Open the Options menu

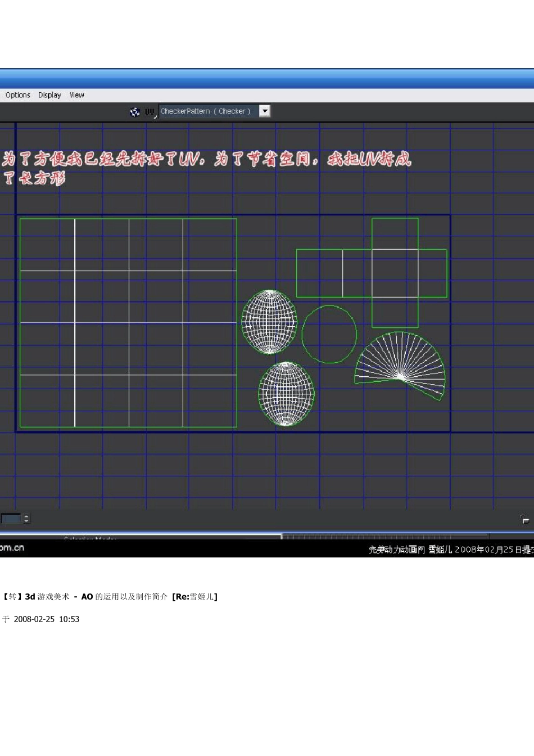pyautogui.click(x=18, y=95)
